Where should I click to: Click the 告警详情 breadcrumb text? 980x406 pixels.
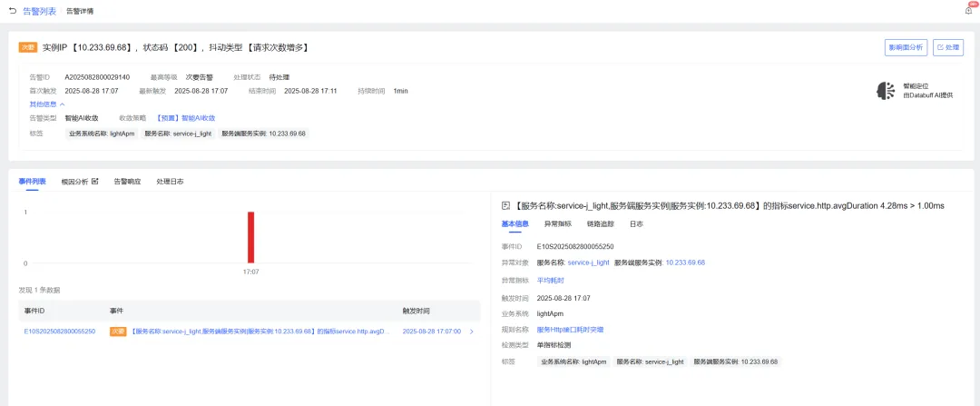tap(80, 11)
